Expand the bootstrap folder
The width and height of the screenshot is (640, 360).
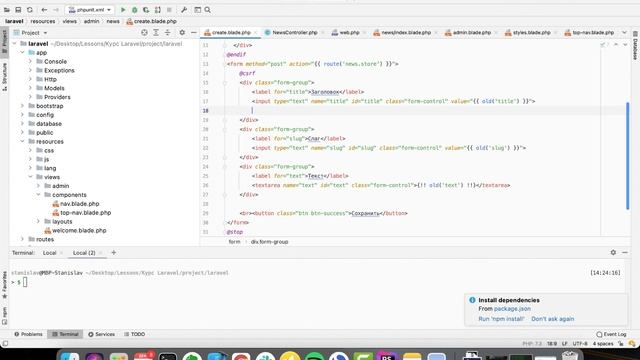(23, 106)
